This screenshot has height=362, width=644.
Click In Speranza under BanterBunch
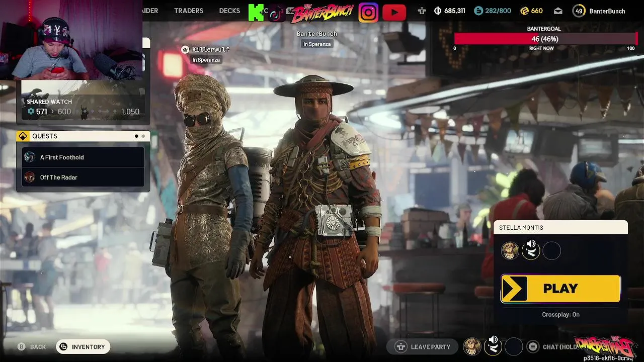pyautogui.click(x=317, y=44)
